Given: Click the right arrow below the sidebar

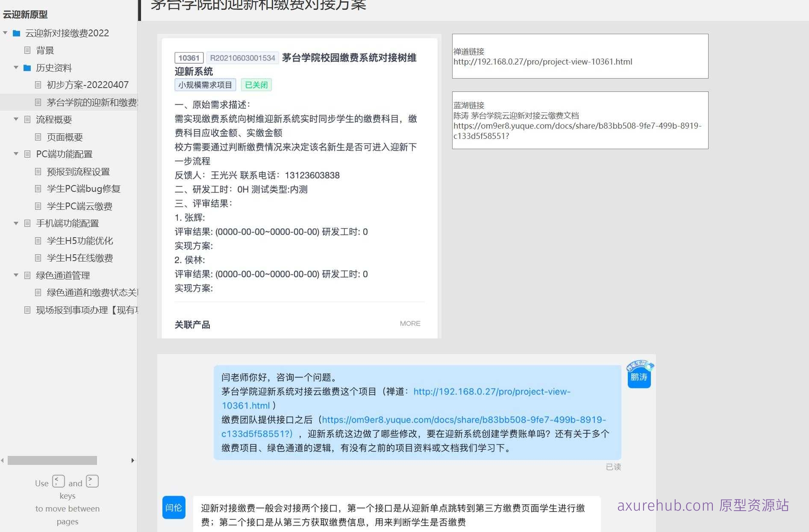Looking at the screenshot, I should pos(132,461).
